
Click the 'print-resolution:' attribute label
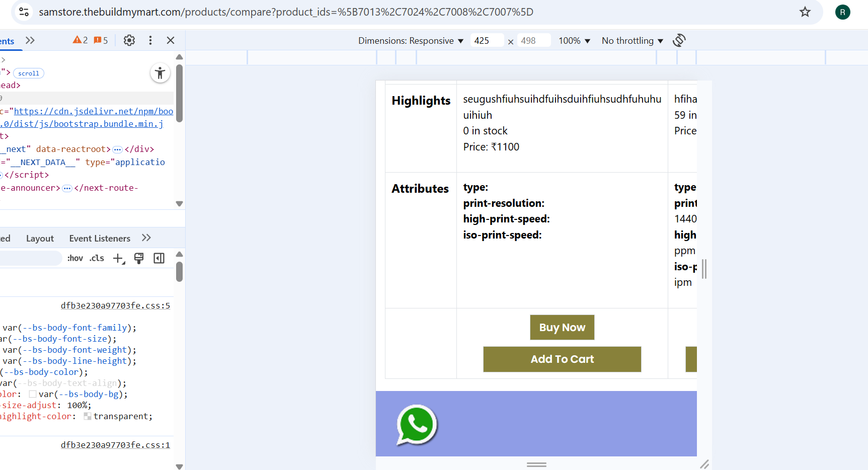pyautogui.click(x=504, y=203)
